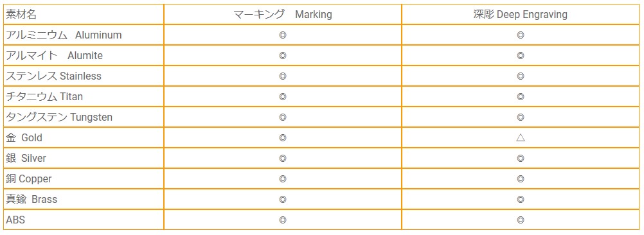Click the チタニウム Titan row label
The height and width of the screenshot is (235, 644).
(44, 96)
